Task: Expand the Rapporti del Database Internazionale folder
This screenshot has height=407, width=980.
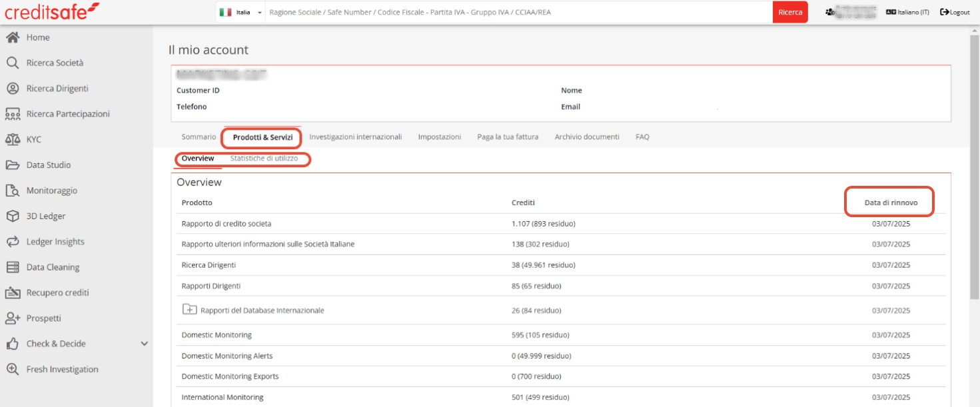Action: tap(190, 310)
